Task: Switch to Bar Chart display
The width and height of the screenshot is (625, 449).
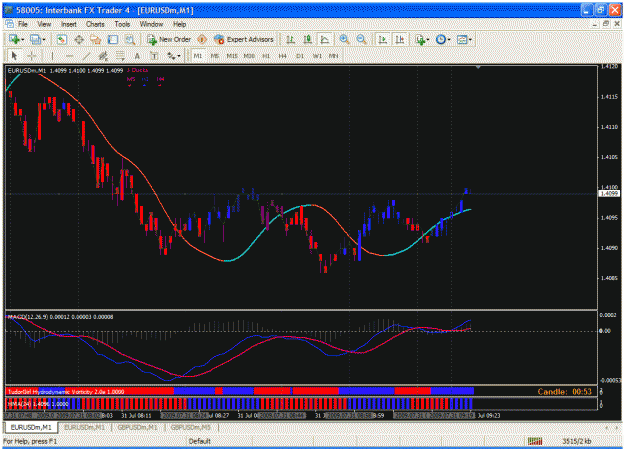Action: [291, 39]
